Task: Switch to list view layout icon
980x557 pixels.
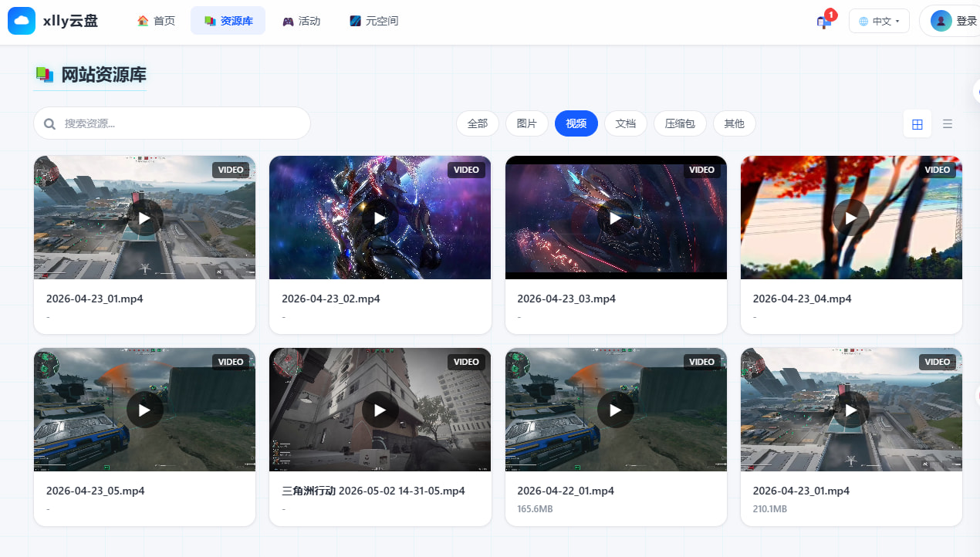Action: pyautogui.click(x=948, y=123)
